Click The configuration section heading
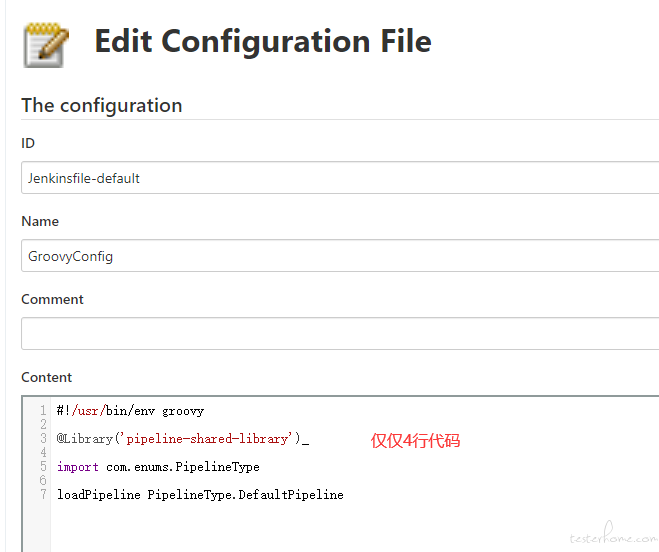Image resolution: width=659 pixels, height=552 pixels. (102, 106)
